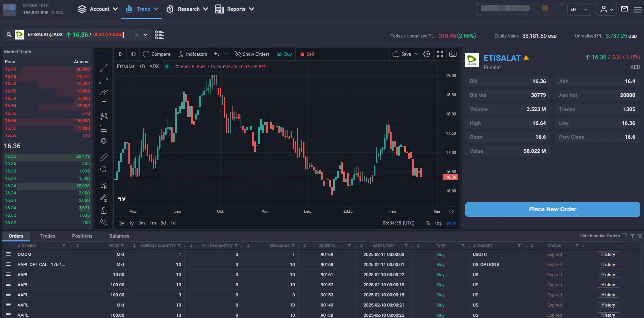The image size is (644, 318).
Task: Activate the zoom in tool
Action: click(x=104, y=169)
